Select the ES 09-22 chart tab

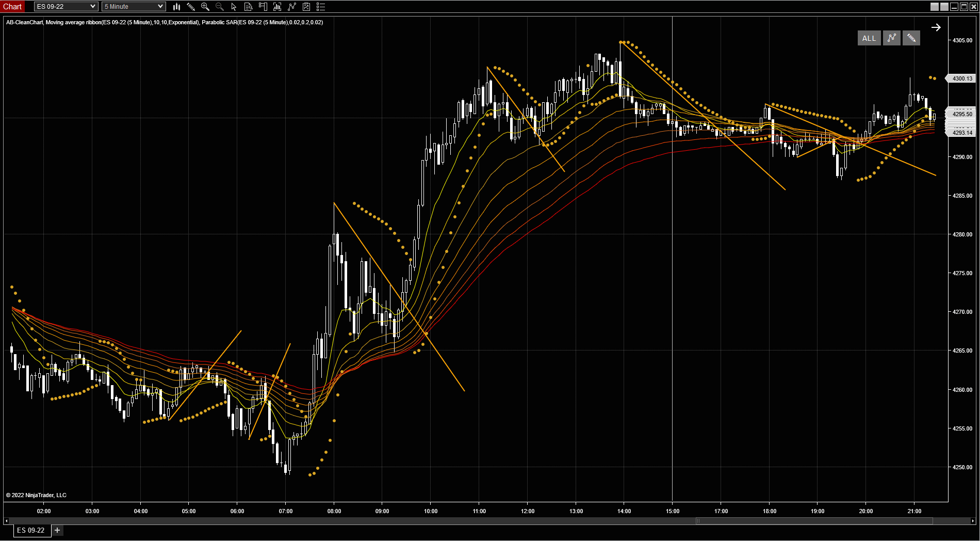[31, 530]
